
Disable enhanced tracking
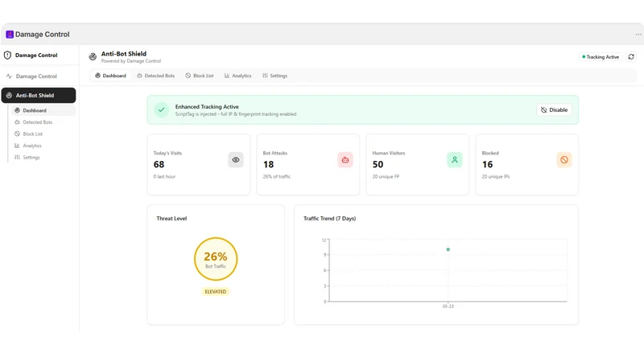[x=554, y=110]
